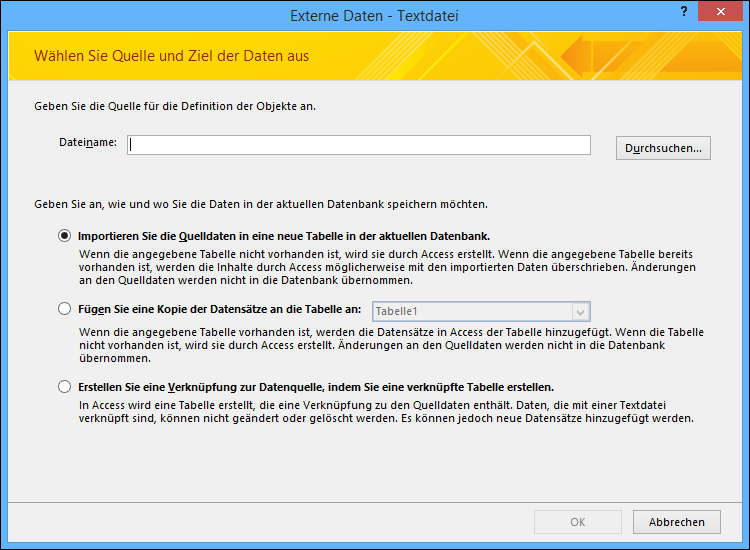Viewport: 750px width, 550px height.
Task: Click description 'Wenn die angegebene Tabelle vorhanden ist'
Action: click(391, 345)
